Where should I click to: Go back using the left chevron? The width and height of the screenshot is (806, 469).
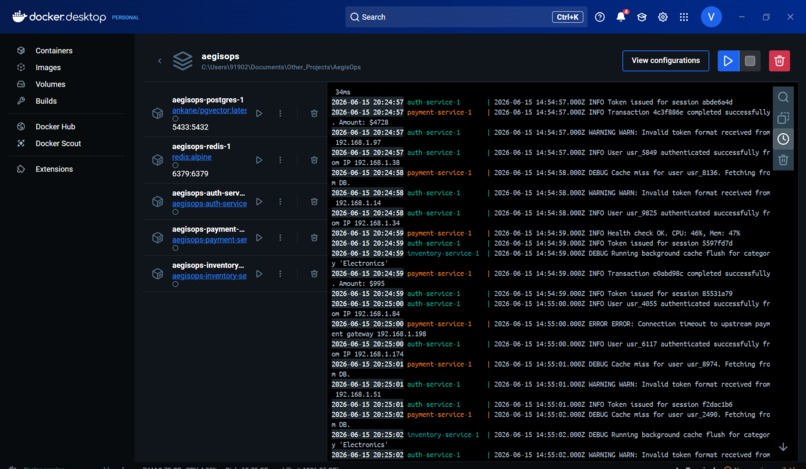[159, 61]
